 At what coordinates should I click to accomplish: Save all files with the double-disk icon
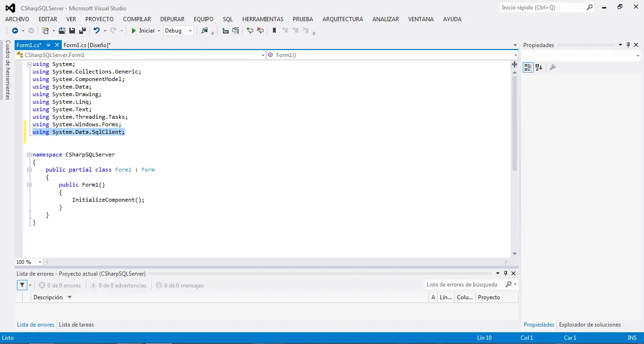point(83,31)
